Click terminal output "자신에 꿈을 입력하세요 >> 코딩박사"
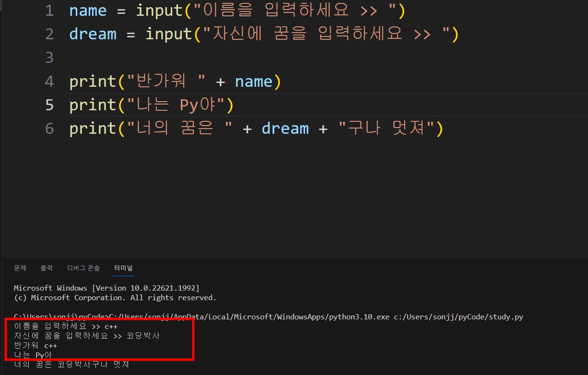Viewport: 588px width, 375px height. 87,336
